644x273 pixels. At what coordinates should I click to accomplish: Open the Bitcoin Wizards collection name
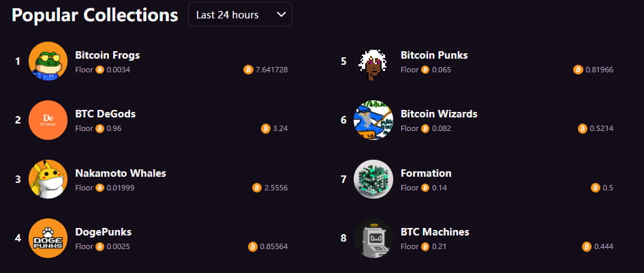coord(439,114)
